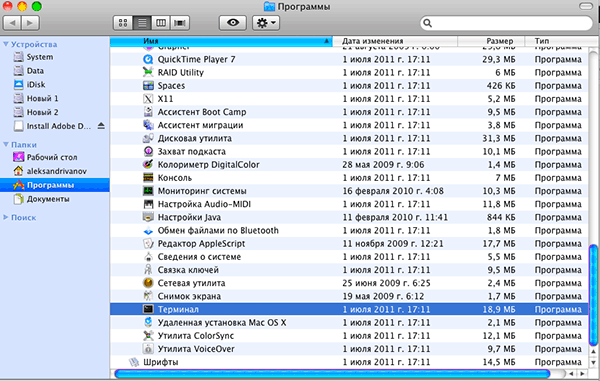Select Редактор AppleScript icon
The height and width of the screenshot is (381, 600).
pyautogui.click(x=148, y=243)
